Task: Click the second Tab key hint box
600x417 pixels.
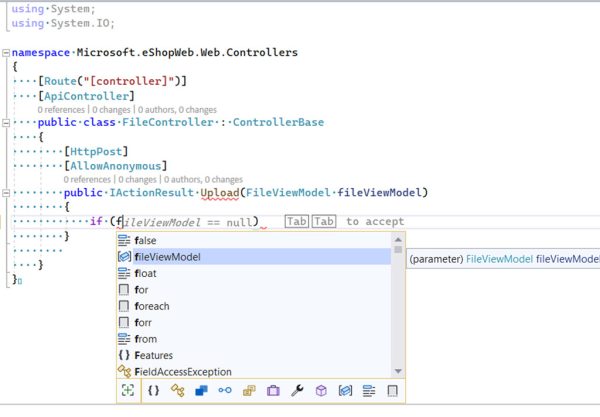Action: [x=324, y=222]
